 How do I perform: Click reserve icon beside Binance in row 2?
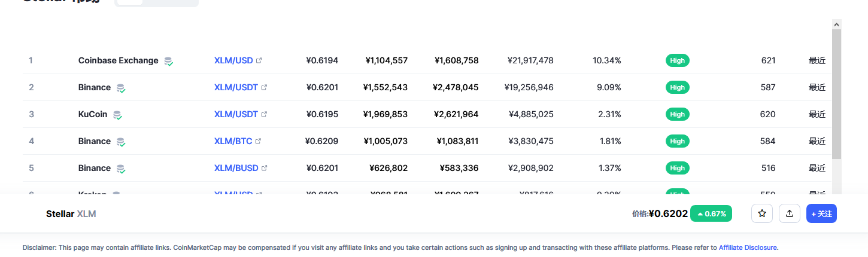point(121,88)
